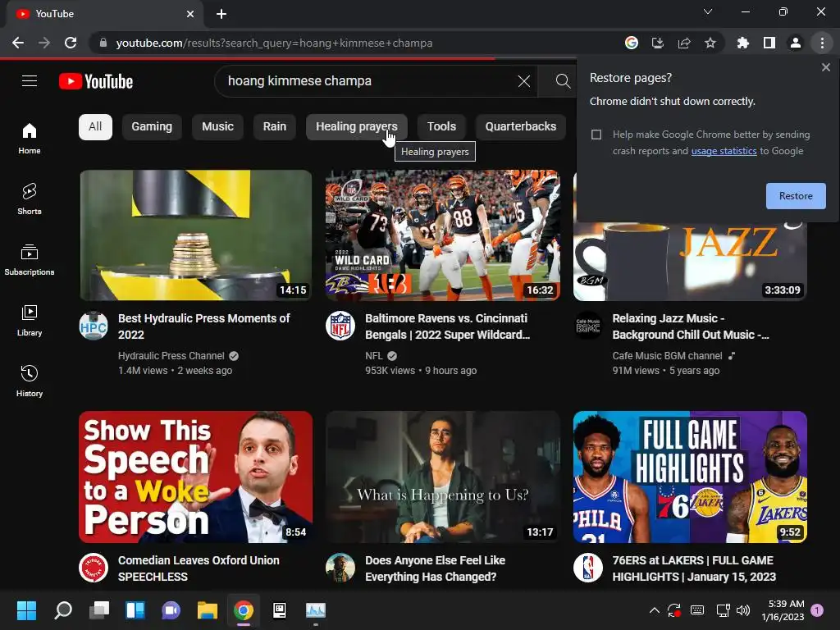This screenshot has height=630, width=840.
Task: Open the hydraulic press video thumbnail
Action: click(195, 235)
